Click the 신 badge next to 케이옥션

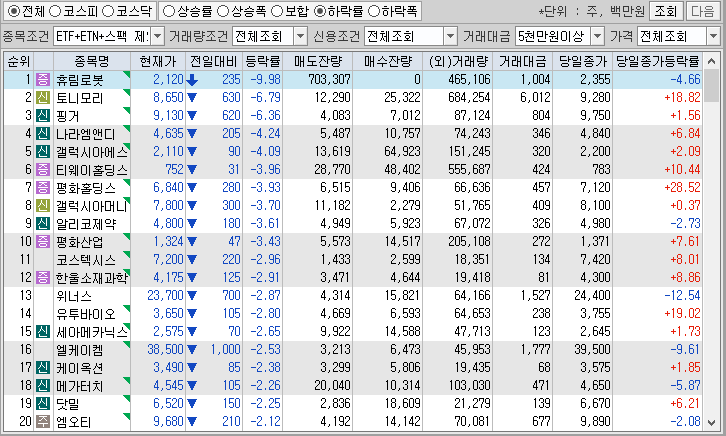point(43,368)
